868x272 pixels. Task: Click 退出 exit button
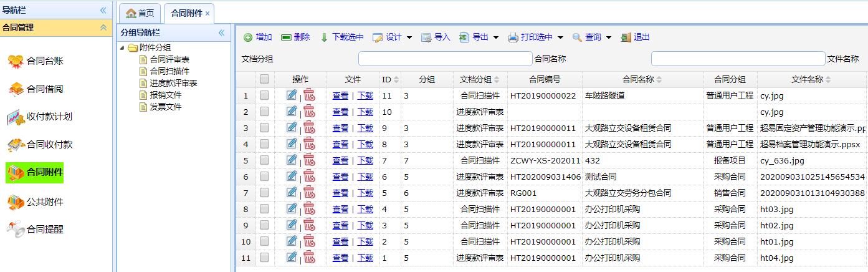pos(636,37)
